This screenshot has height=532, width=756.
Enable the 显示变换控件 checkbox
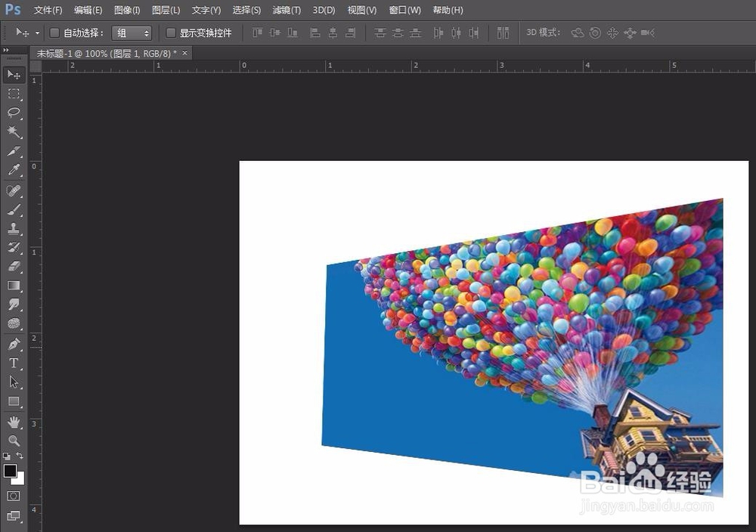(170, 32)
